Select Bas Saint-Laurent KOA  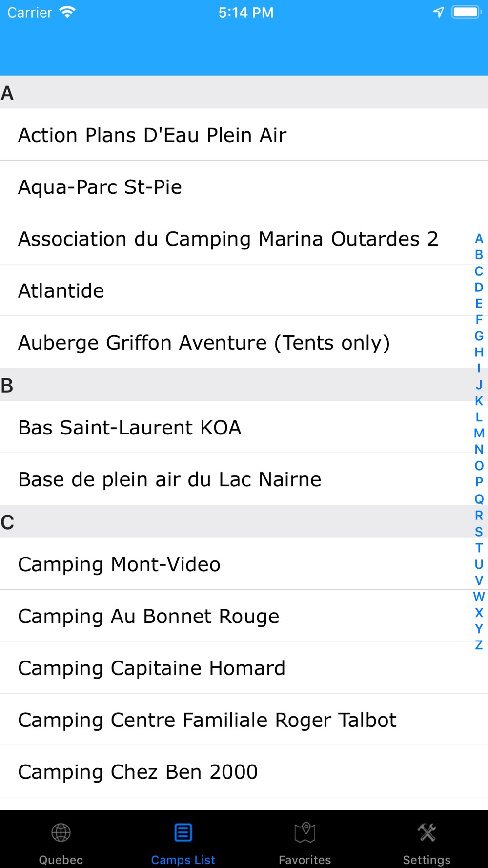click(x=130, y=428)
